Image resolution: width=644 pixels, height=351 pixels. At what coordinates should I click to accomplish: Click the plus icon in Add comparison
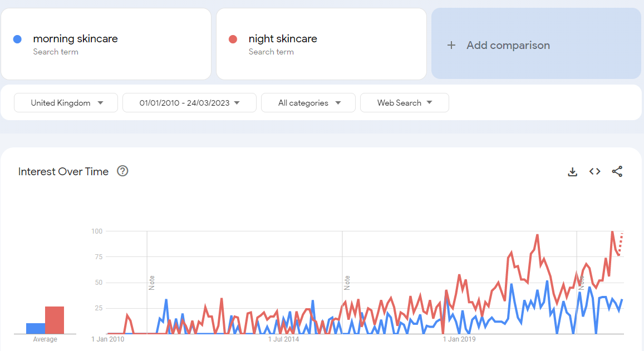click(x=451, y=45)
